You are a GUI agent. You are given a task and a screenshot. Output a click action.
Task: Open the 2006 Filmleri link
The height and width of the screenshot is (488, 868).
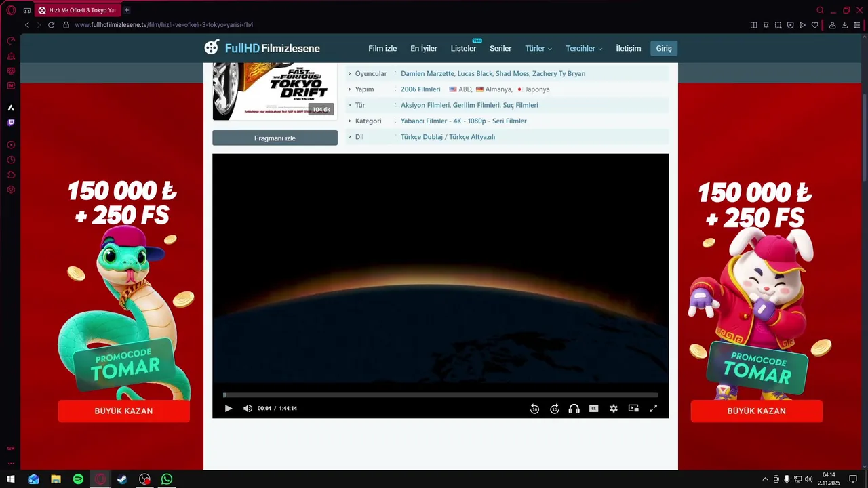coord(420,89)
